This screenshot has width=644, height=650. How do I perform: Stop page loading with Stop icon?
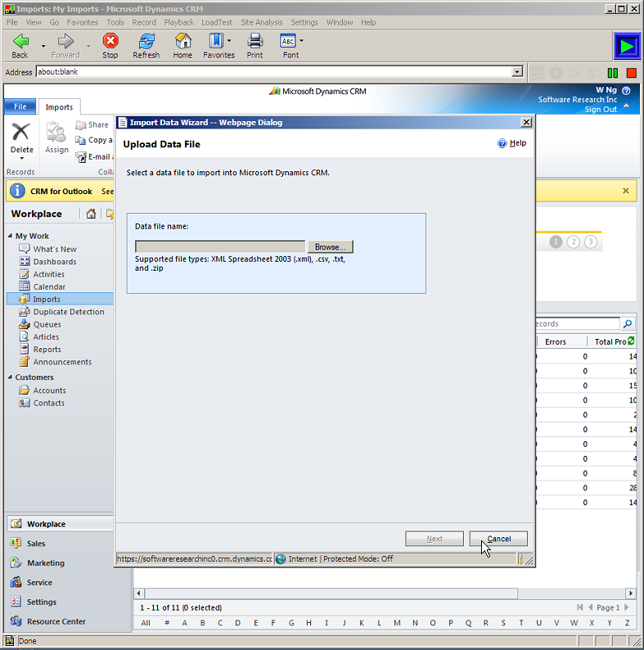tap(110, 41)
